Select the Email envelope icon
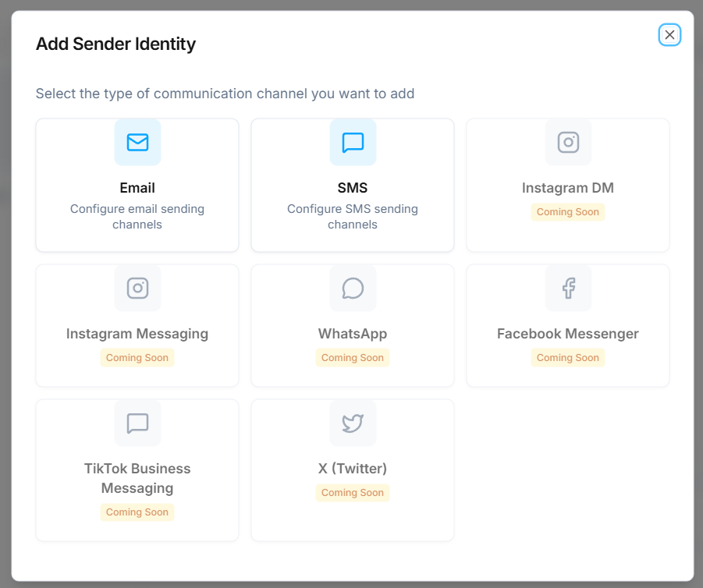This screenshot has width=703, height=588. pyautogui.click(x=137, y=143)
